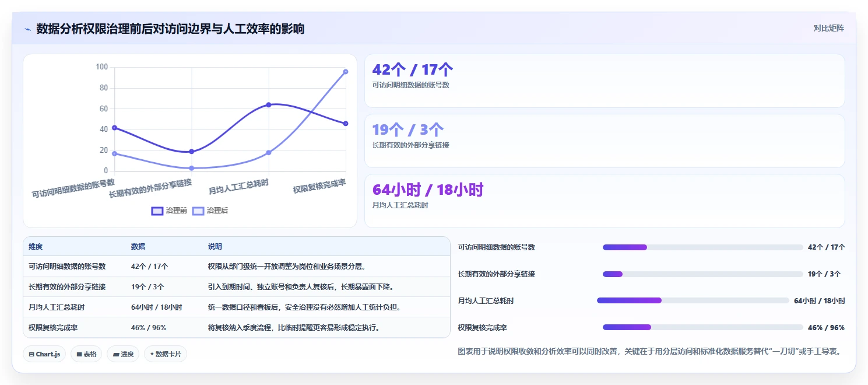This screenshot has width=868, height=385.
Task: Click the 治理前 data point for 月均人工汇总耗时
Action: pyautogui.click(x=269, y=105)
